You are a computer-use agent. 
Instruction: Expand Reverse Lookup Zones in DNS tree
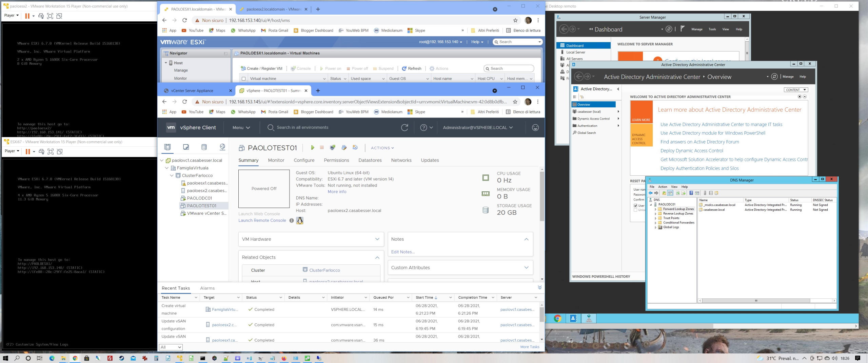(x=655, y=214)
